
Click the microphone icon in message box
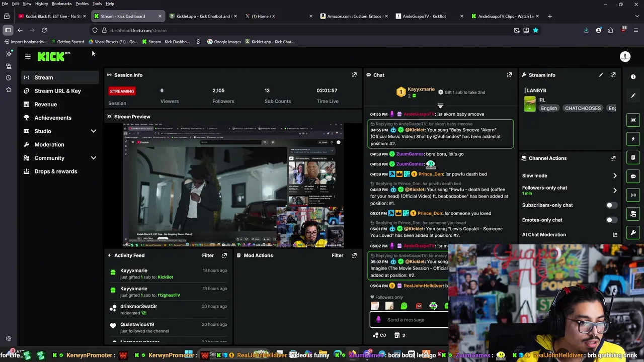[378, 320]
